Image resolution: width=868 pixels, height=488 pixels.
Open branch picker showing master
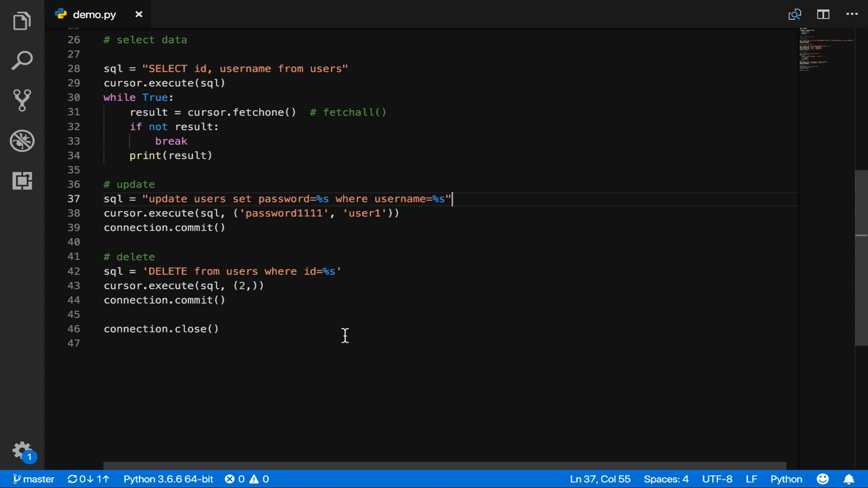tap(34, 479)
